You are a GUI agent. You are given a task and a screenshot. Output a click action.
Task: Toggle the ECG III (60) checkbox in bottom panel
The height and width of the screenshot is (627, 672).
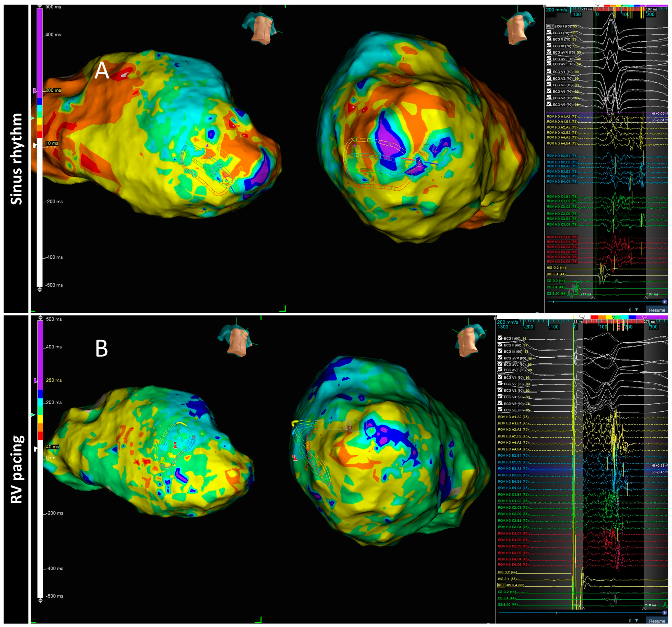click(x=500, y=351)
